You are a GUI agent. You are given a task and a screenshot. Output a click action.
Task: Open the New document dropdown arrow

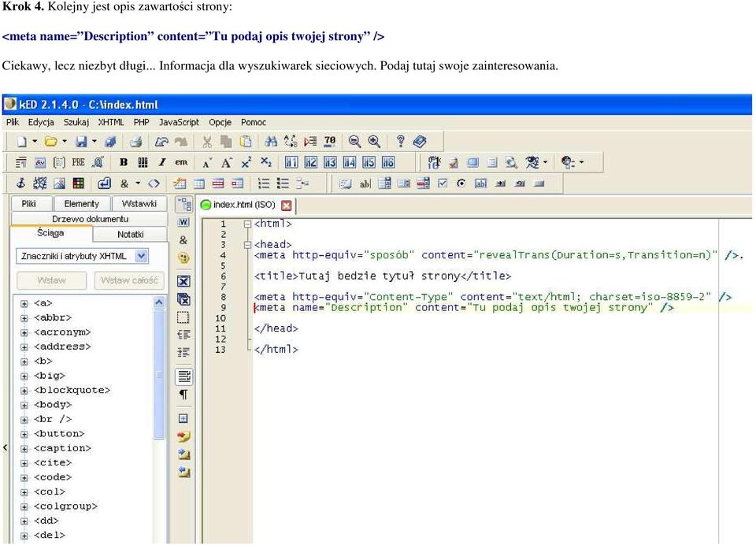coord(35,141)
